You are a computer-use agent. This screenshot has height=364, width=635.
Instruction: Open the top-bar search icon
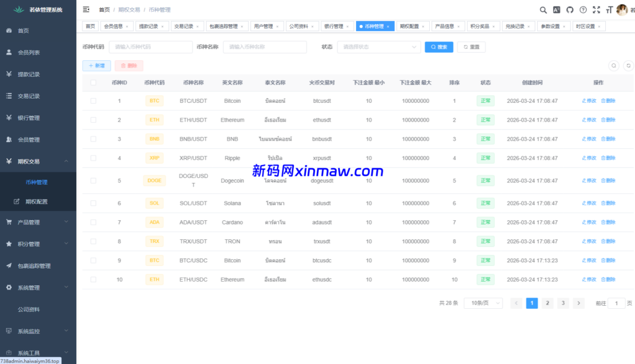543,10
